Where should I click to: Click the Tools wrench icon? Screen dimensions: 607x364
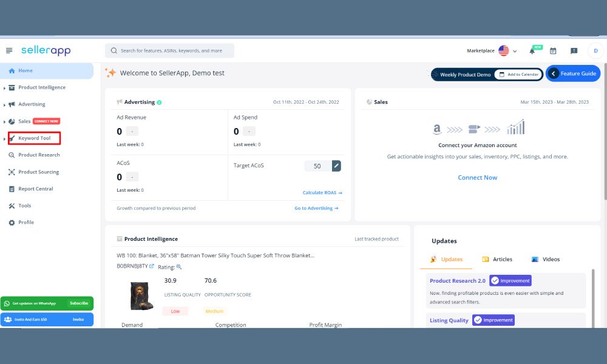12,206
